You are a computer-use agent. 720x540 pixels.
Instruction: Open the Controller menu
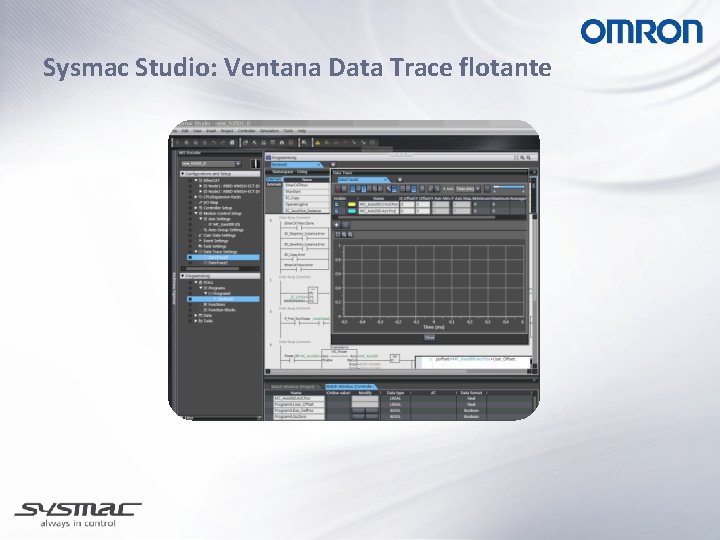click(x=246, y=131)
